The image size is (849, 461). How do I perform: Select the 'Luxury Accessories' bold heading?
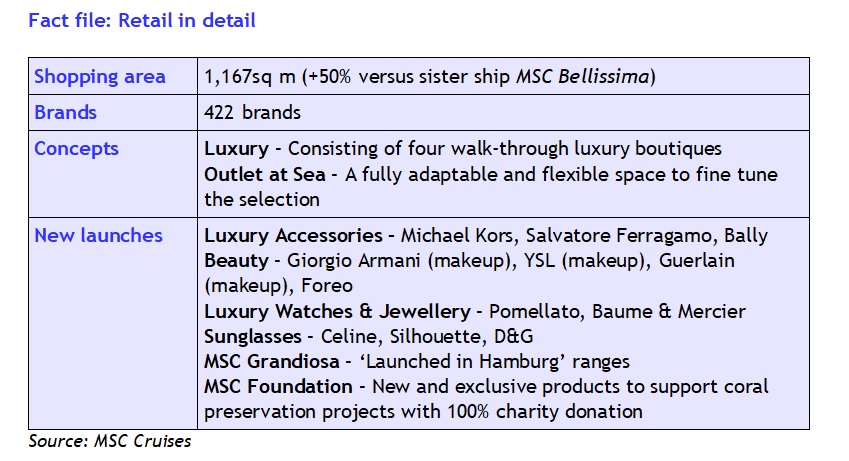coord(293,236)
